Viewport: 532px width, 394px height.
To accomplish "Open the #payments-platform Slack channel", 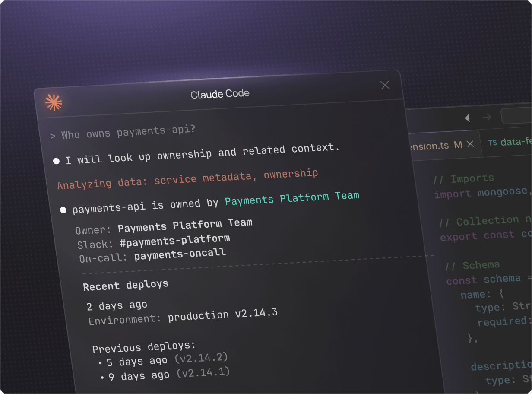I will click(x=174, y=240).
